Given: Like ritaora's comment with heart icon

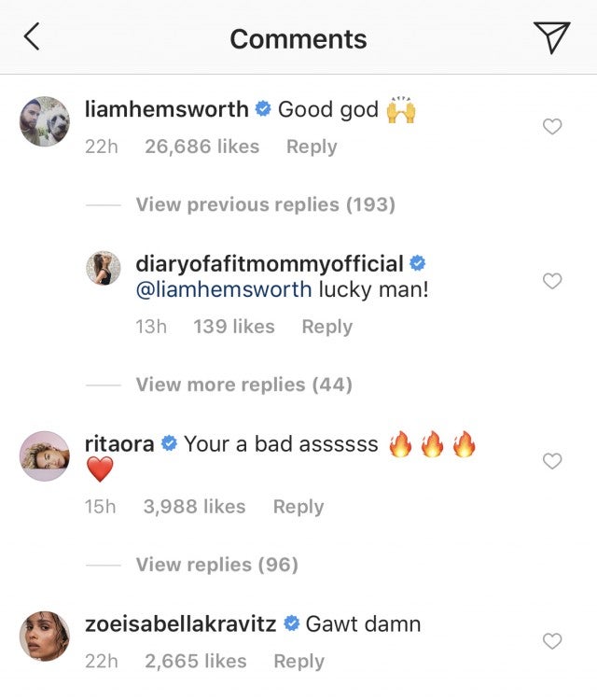Looking at the screenshot, I should [552, 461].
